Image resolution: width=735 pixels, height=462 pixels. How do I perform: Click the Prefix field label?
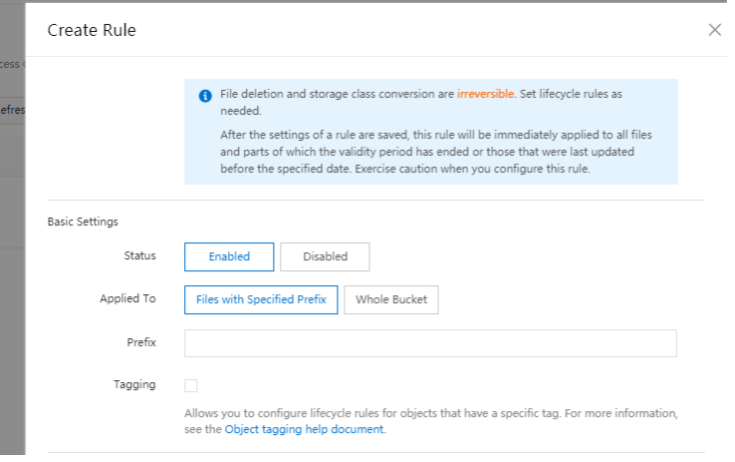point(141,343)
